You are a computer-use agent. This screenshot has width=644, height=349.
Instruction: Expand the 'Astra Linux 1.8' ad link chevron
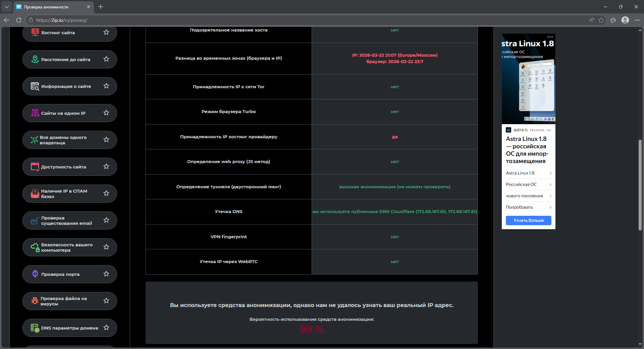pos(550,173)
